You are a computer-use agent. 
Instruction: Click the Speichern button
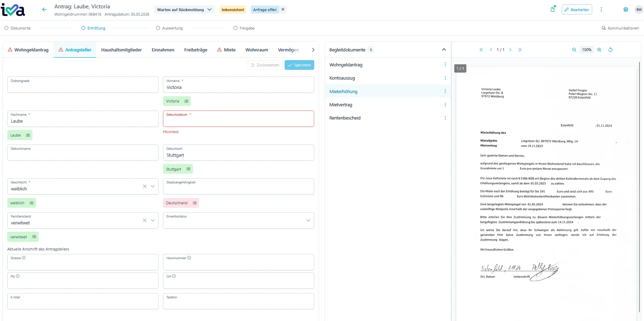pyautogui.click(x=299, y=65)
